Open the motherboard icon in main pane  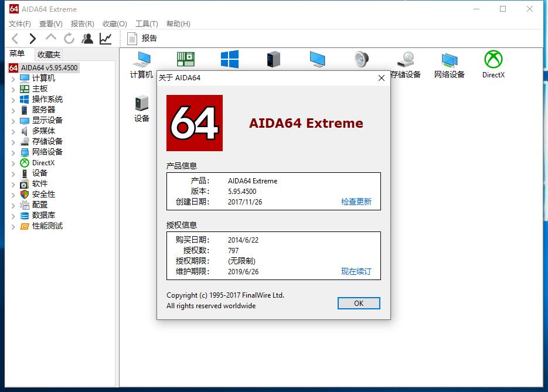coord(186,59)
